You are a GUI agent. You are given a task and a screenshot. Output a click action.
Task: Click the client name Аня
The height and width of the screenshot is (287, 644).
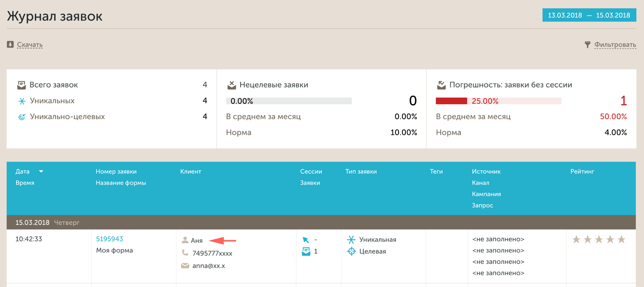[197, 240]
